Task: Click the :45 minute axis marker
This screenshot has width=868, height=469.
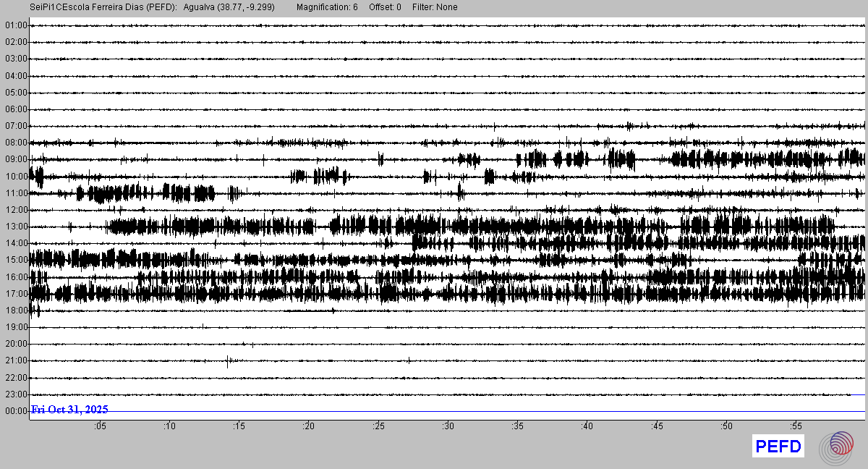Action: pos(657,426)
